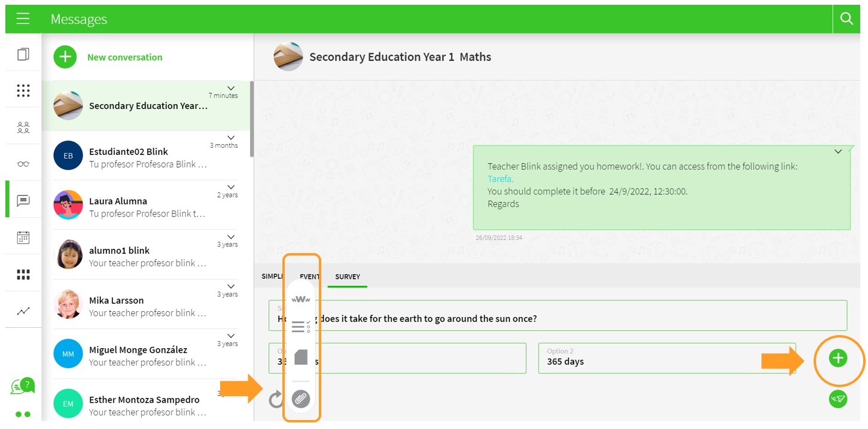Screen dimensions: 868x429
Task: Click the paperclip attachment icon
Action: tap(300, 398)
